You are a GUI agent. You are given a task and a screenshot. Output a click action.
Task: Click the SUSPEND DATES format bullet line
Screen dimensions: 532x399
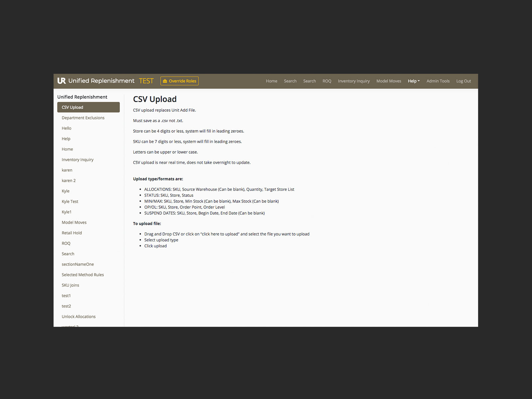pos(204,213)
